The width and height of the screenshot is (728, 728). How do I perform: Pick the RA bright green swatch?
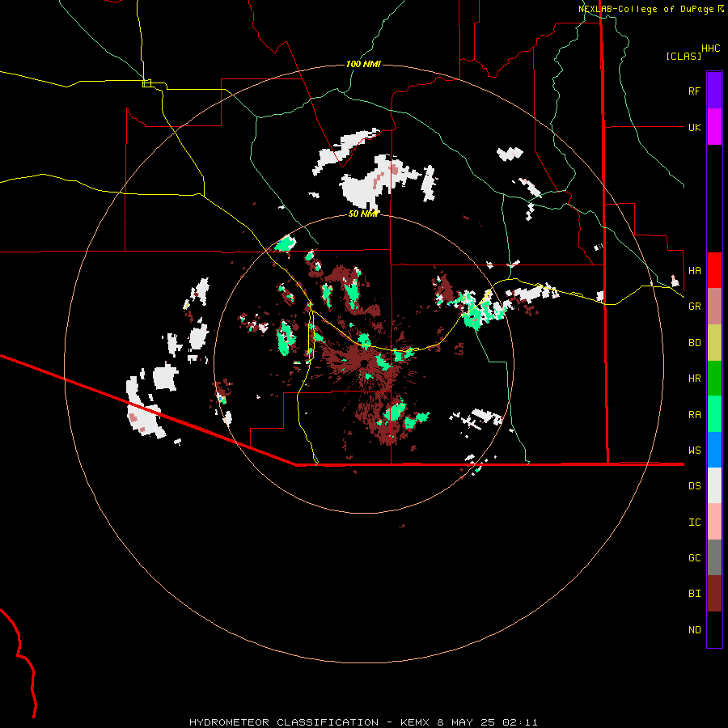[714, 414]
